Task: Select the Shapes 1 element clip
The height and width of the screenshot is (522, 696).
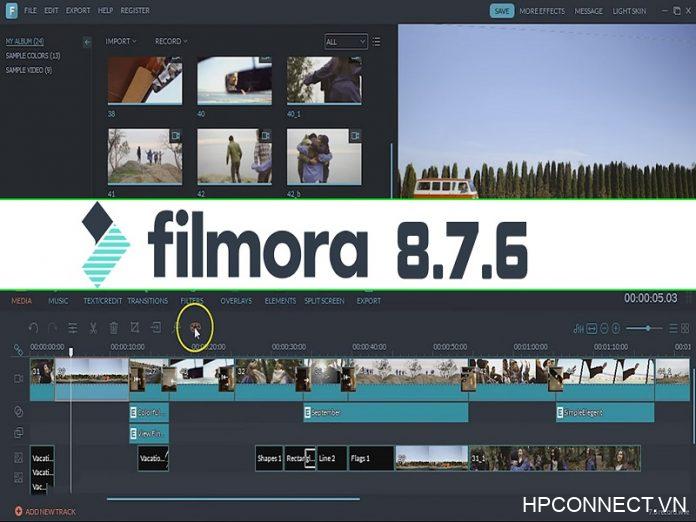Action: (x=269, y=458)
